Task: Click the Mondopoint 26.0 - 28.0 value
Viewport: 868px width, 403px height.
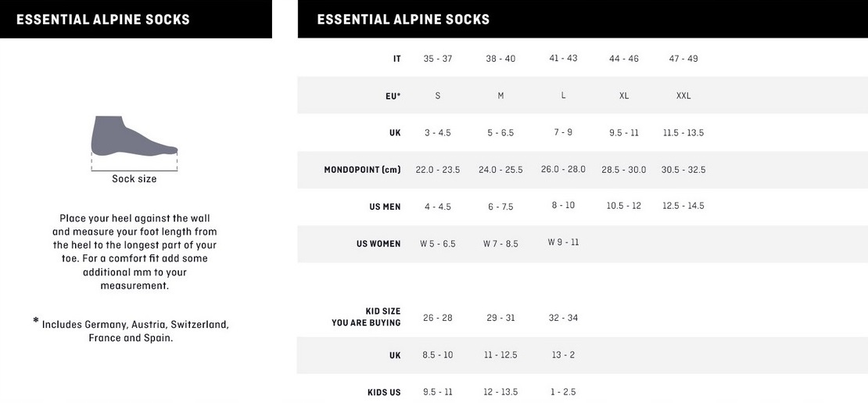Action: 563,169
